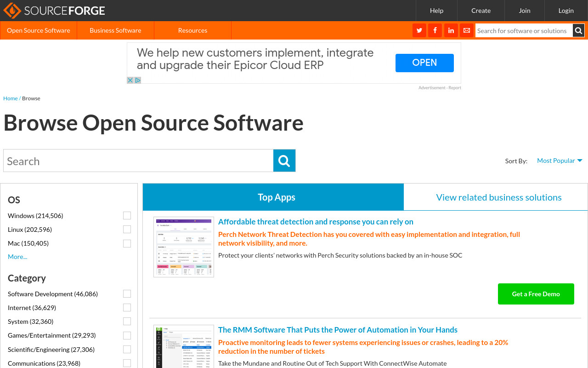Click the Perch threat detection screenshot thumbnail
The height and width of the screenshot is (368, 588).
(x=184, y=247)
